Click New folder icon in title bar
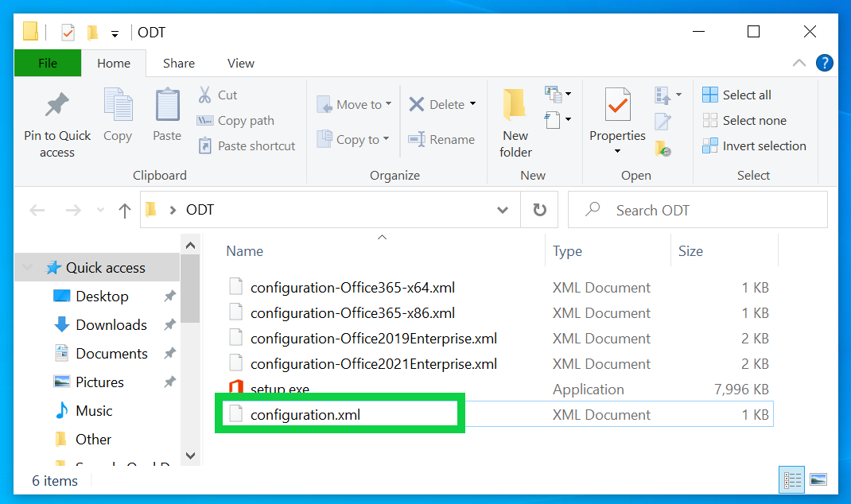Image resolution: width=851 pixels, height=504 pixels. [x=93, y=33]
